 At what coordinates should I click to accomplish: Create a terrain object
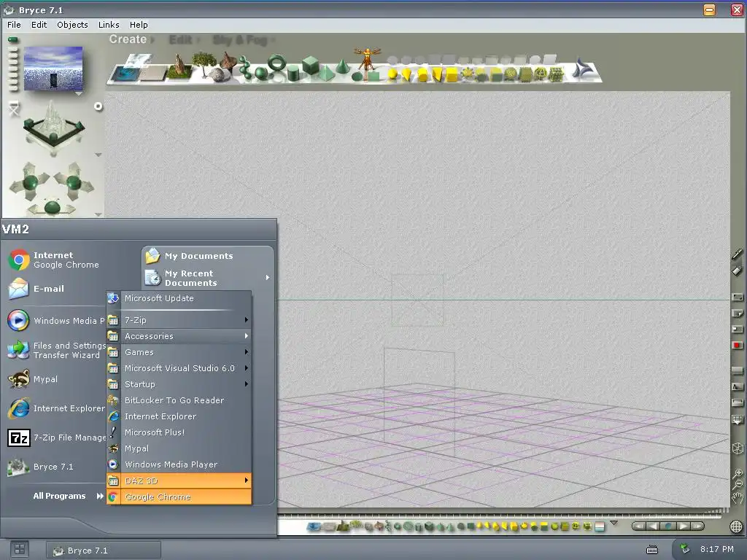pos(180,66)
